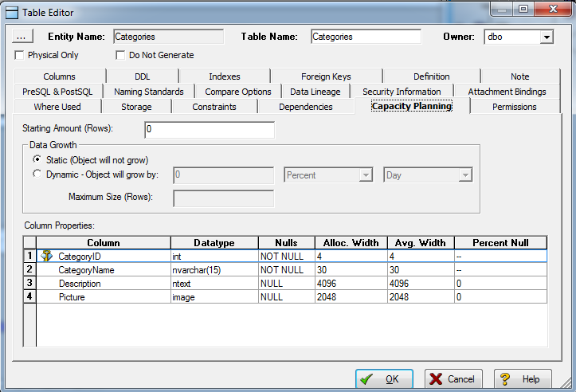Screen dimensions: 576x392
Task: Open Help for the Table Editor
Action: click(522, 379)
